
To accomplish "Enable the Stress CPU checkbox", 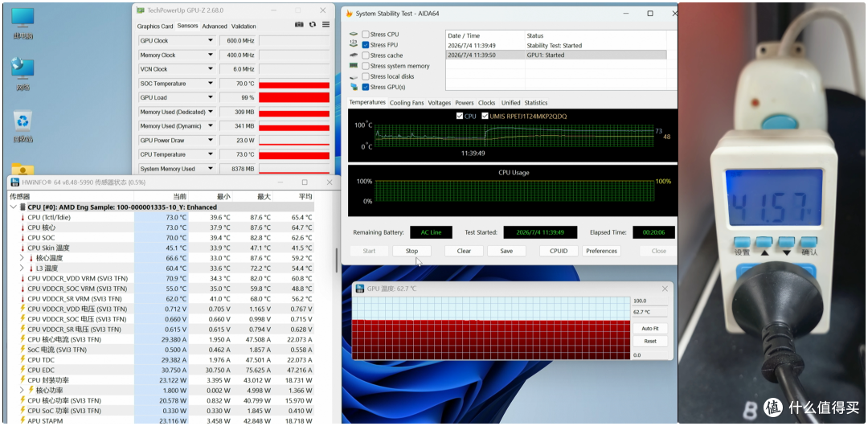I will click(366, 35).
